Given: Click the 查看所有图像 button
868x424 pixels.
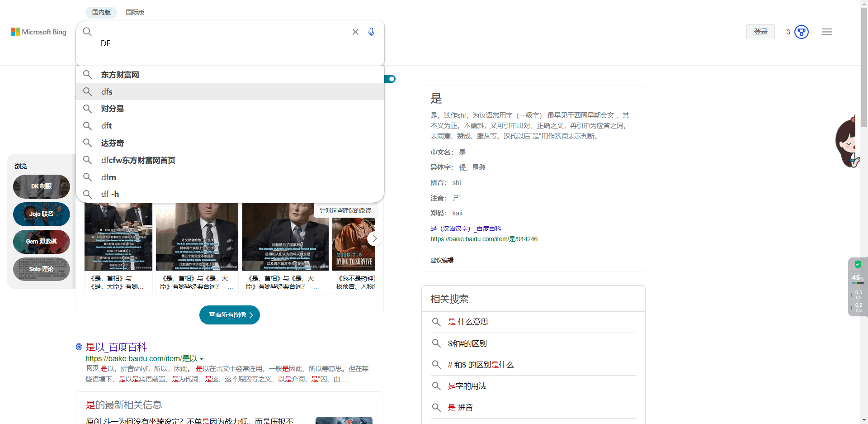Looking at the screenshot, I should pos(230,315).
